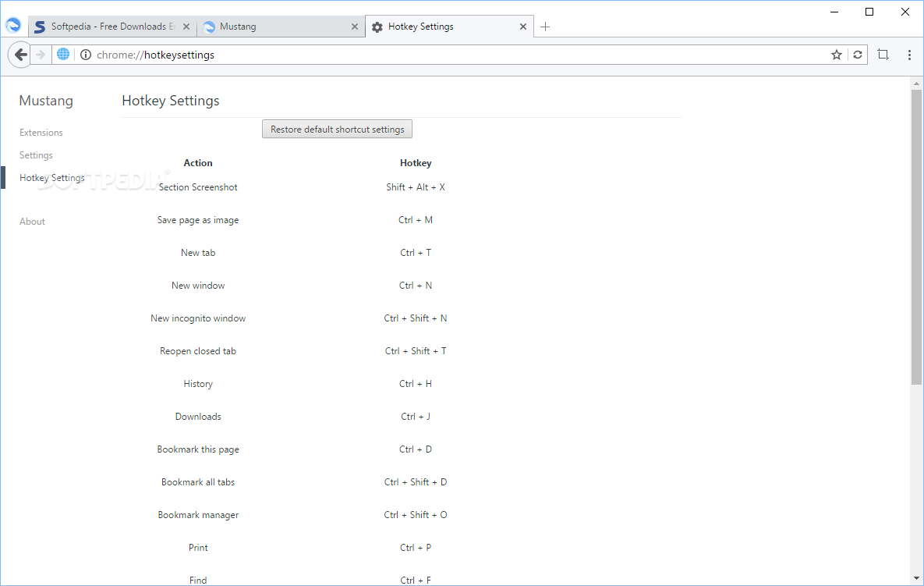Image resolution: width=924 pixels, height=586 pixels.
Task: Click the Ctrl + M hotkey
Action: pos(416,220)
